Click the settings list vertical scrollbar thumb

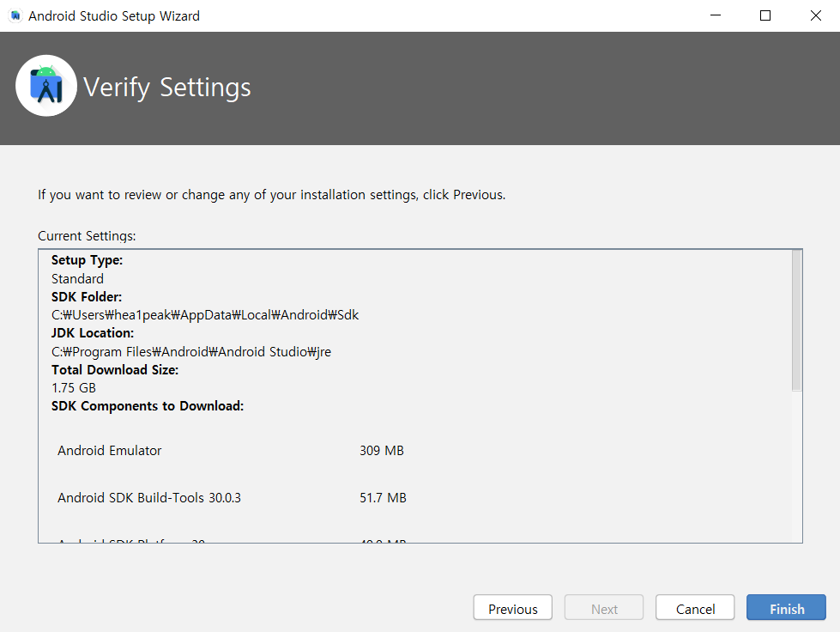pos(796,320)
